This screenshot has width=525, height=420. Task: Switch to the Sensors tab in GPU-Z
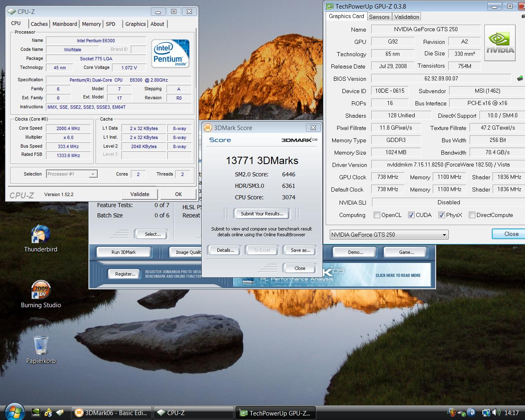pyautogui.click(x=379, y=17)
